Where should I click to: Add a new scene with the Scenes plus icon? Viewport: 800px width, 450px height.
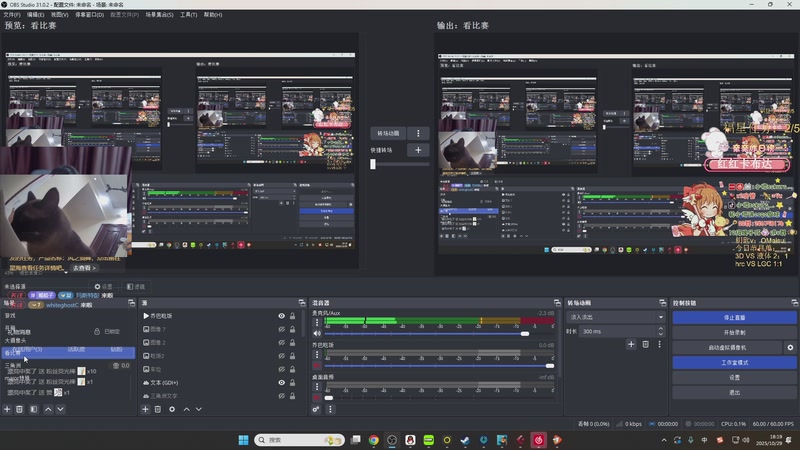coord(7,409)
